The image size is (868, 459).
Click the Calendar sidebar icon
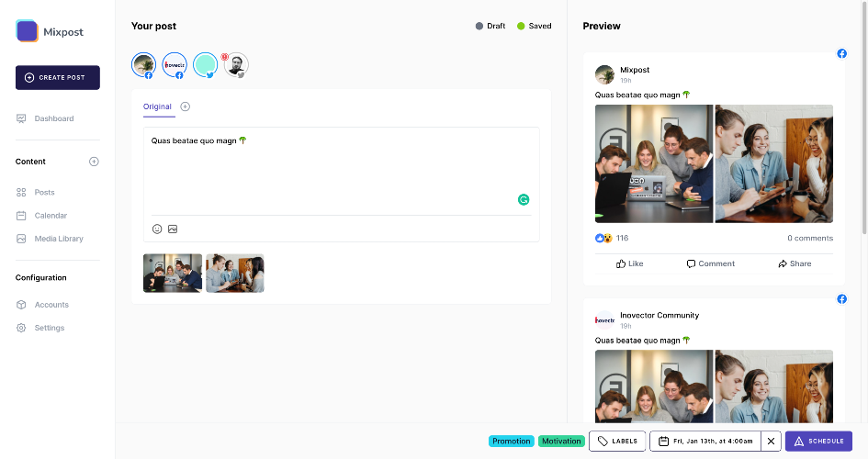point(21,216)
